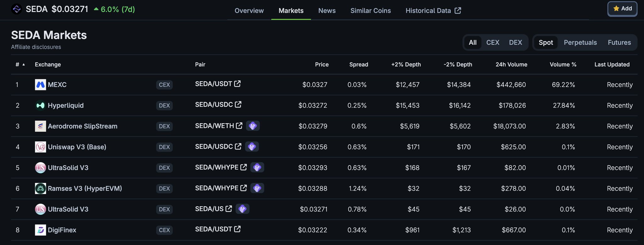Switch to the Overview tab

249,11
